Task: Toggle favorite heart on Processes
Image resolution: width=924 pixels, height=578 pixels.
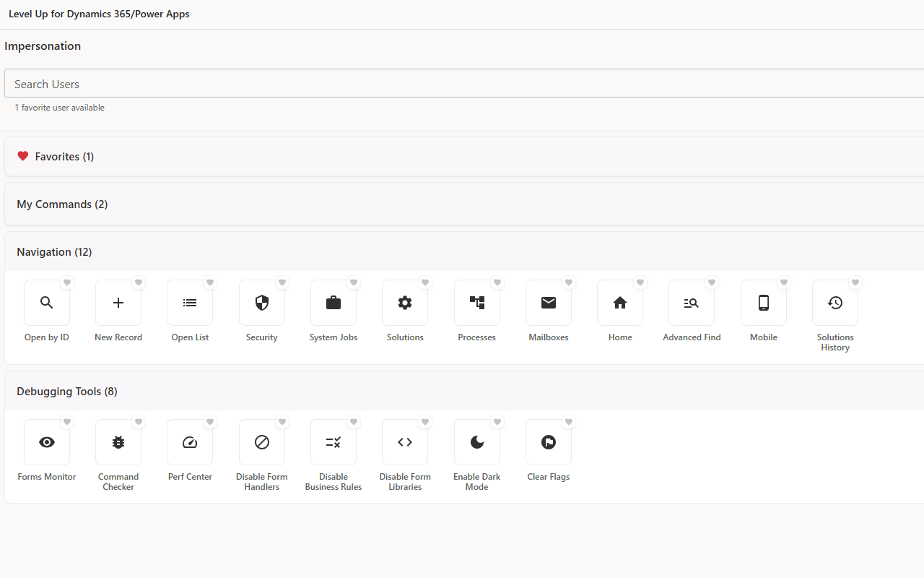Action: 497,282
